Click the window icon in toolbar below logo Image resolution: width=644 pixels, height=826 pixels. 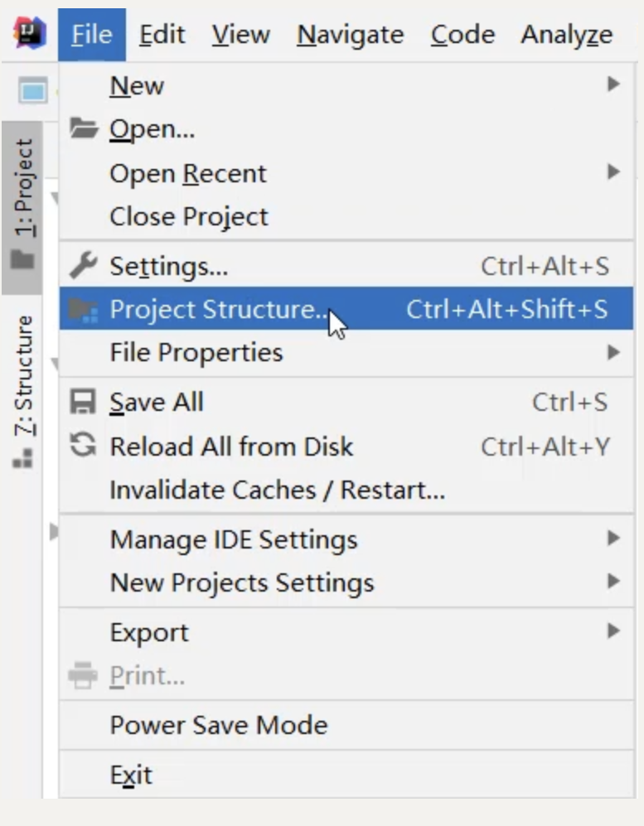(33, 90)
